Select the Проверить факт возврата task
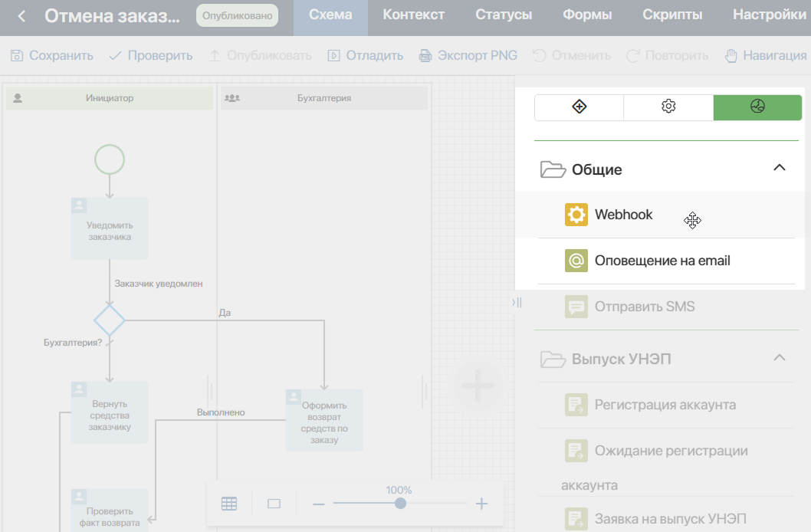 tap(110, 511)
